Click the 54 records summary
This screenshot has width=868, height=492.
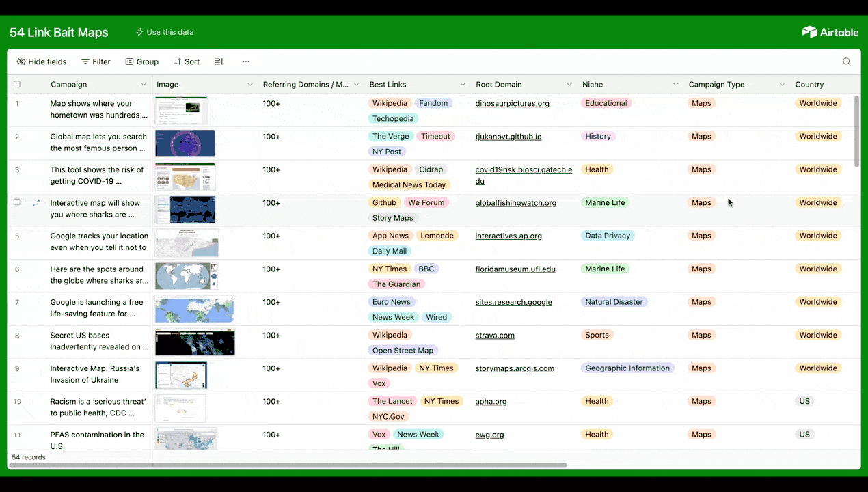pyautogui.click(x=29, y=457)
